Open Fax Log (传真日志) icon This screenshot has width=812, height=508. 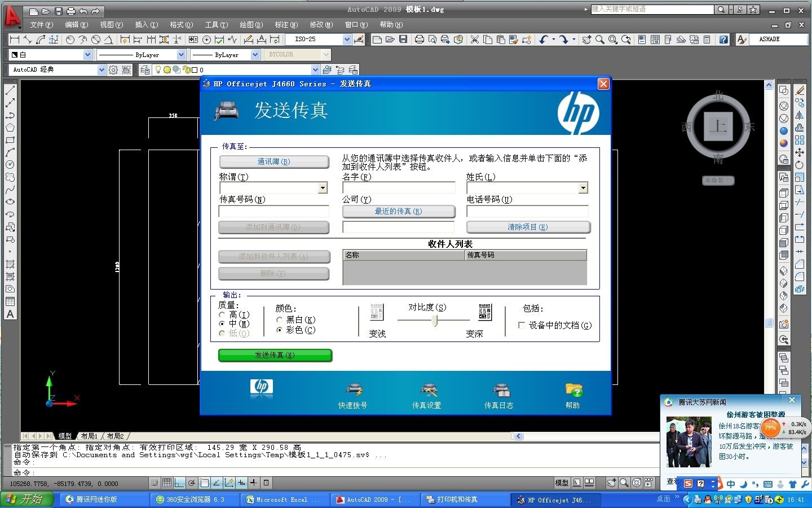point(499,396)
